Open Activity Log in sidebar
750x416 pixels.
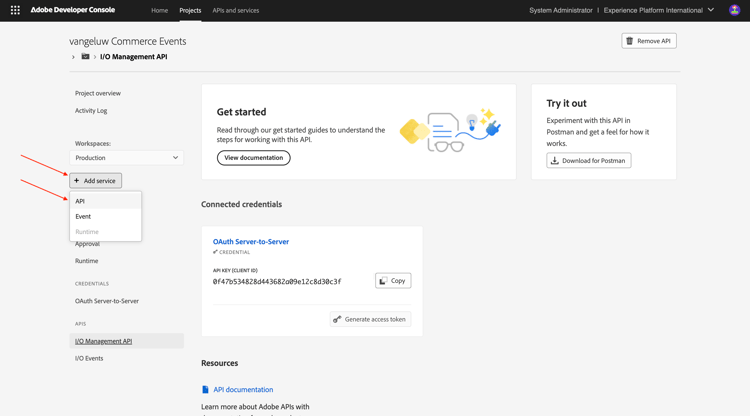point(91,110)
